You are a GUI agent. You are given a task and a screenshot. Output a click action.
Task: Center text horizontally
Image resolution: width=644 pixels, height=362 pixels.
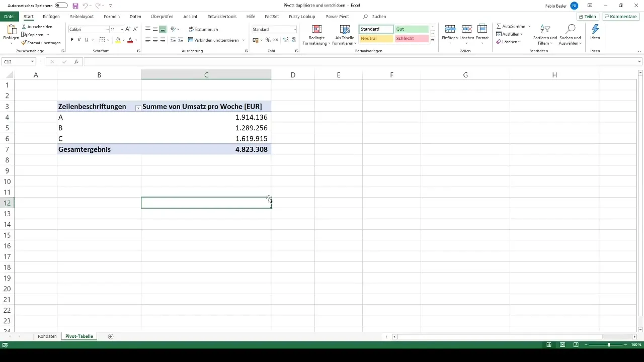155,40
